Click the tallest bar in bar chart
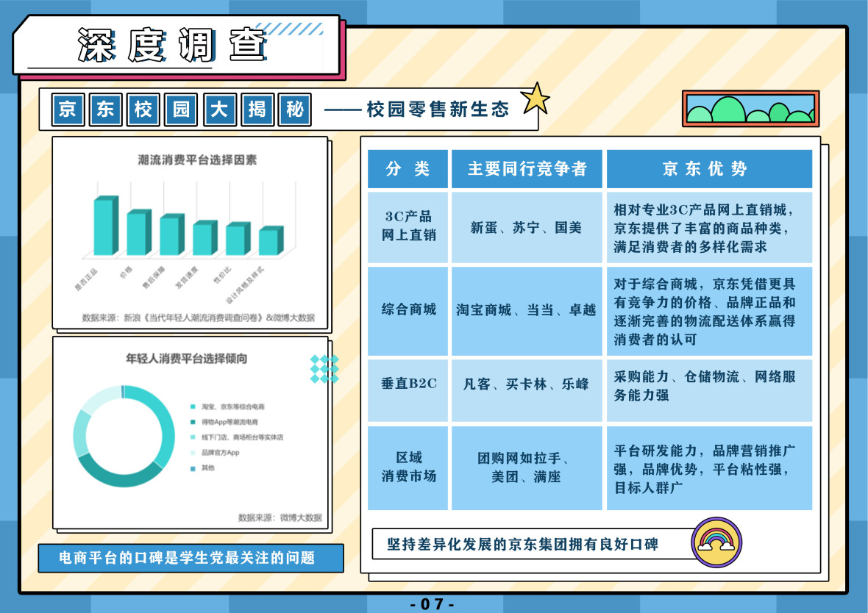This screenshot has height=613, width=868. 106,226
